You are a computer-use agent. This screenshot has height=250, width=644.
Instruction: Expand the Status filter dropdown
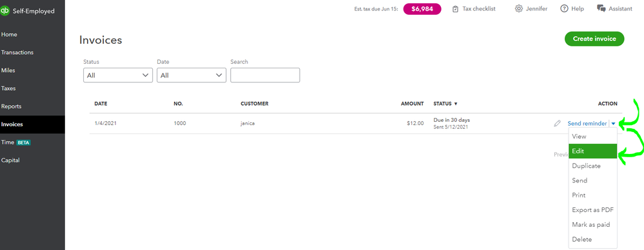point(118,75)
